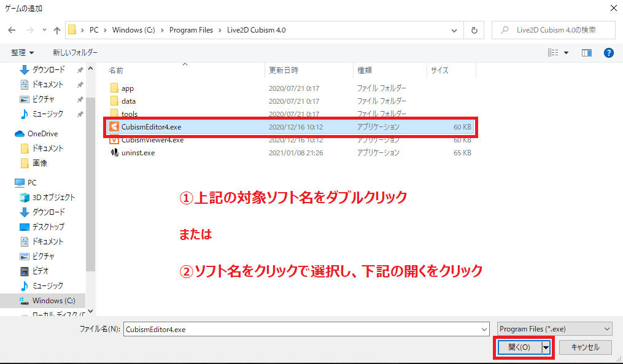
Task: Open view options dropdown arrow
Action: tap(566, 53)
